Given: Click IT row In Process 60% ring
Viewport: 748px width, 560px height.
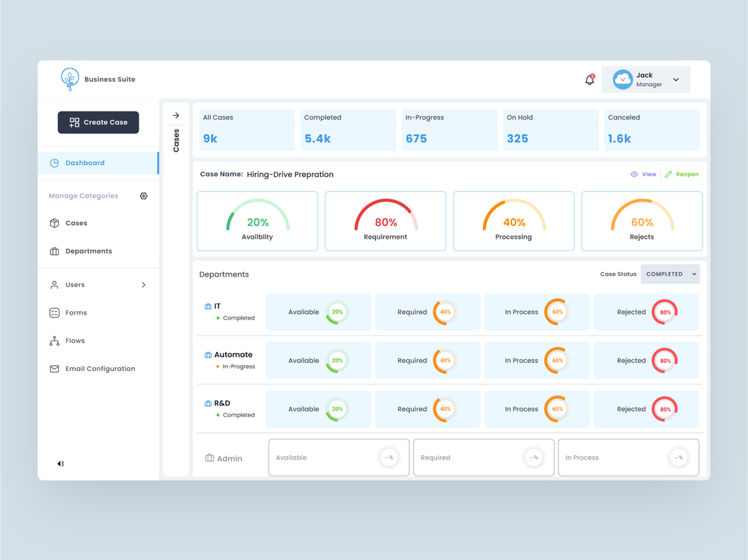Looking at the screenshot, I should [557, 312].
